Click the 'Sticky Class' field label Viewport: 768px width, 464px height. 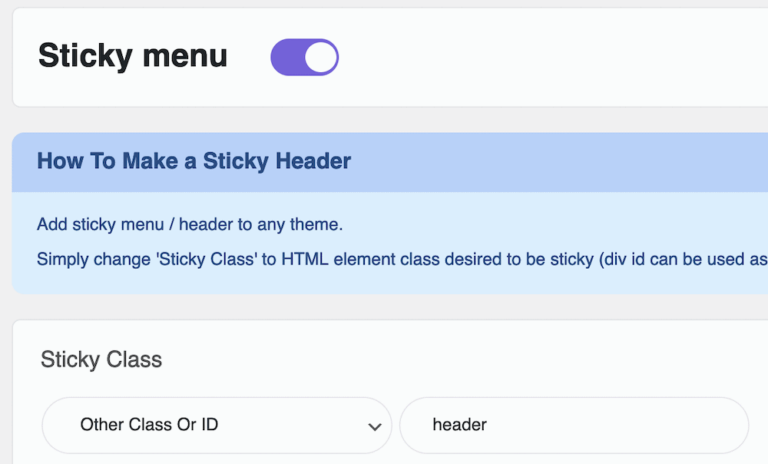coord(101,359)
